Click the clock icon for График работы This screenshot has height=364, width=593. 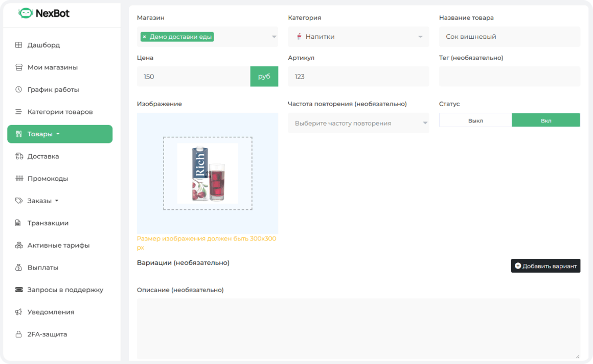tap(18, 89)
